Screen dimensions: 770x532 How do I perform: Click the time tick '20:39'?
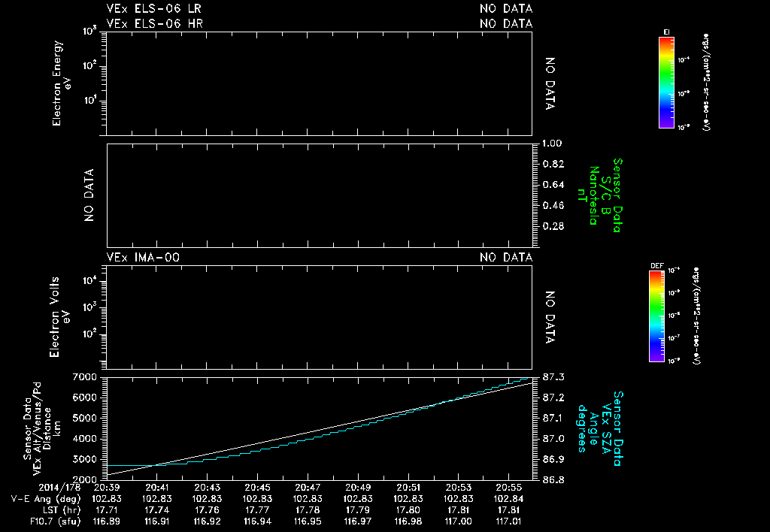pos(107,488)
